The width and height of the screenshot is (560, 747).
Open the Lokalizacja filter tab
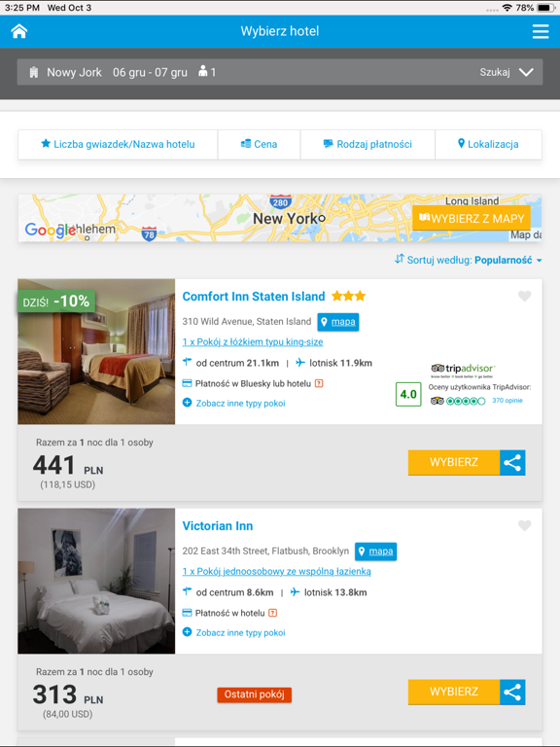pos(488,144)
